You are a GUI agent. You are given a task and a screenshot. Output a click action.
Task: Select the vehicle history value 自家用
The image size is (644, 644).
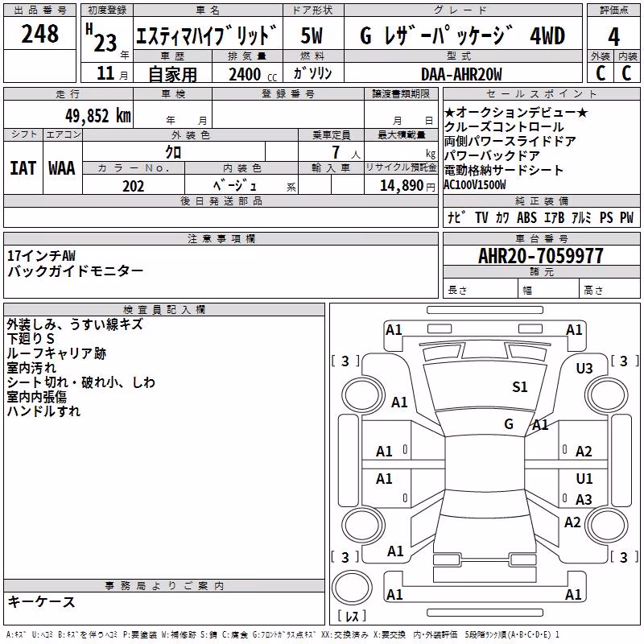click(172, 74)
